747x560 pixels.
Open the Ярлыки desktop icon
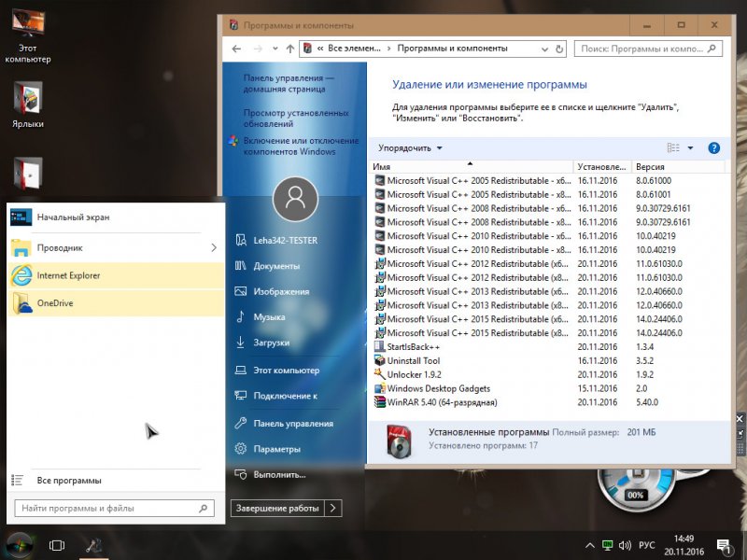coord(28,105)
